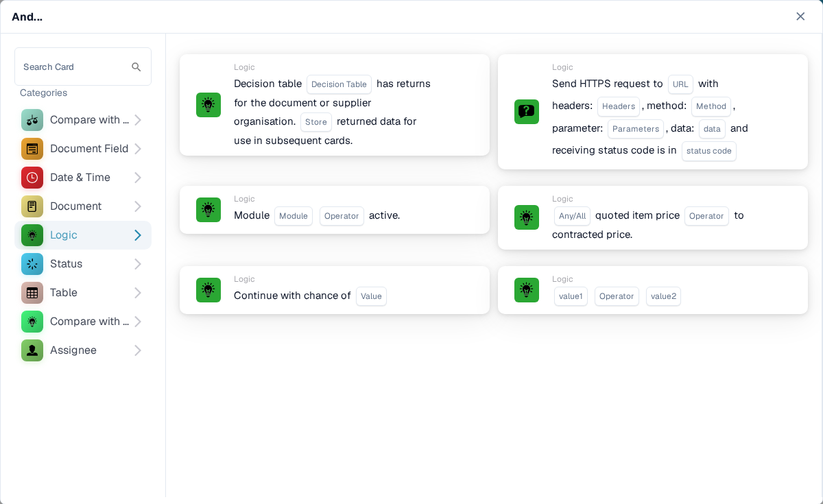The width and height of the screenshot is (823, 504).
Task: Focus the Search Card input field
Action: (83, 67)
